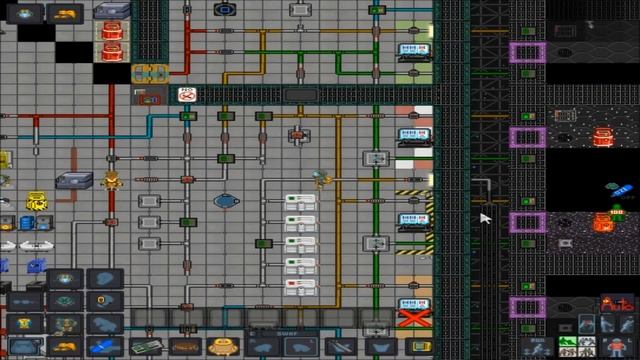This screenshot has width=640, height=360.
Task: Open the empty gloves slot
Action: coord(104,324)
